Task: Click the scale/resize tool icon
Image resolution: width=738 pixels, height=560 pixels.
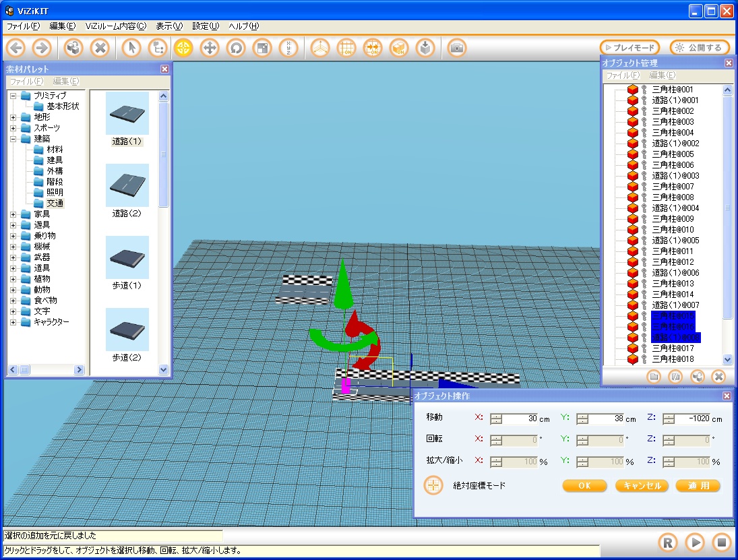Action: [x=262, y=48]
